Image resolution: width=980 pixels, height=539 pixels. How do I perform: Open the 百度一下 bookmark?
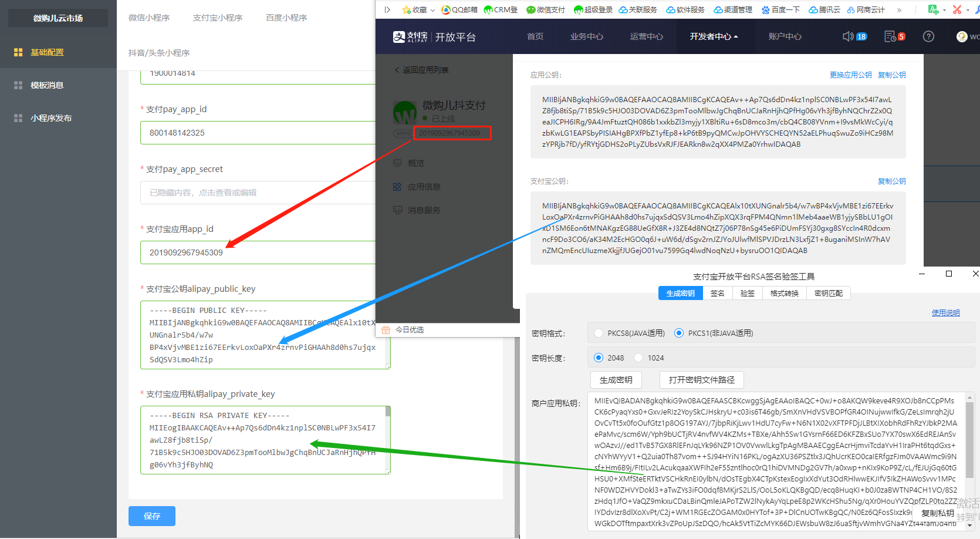click(780, 9)
